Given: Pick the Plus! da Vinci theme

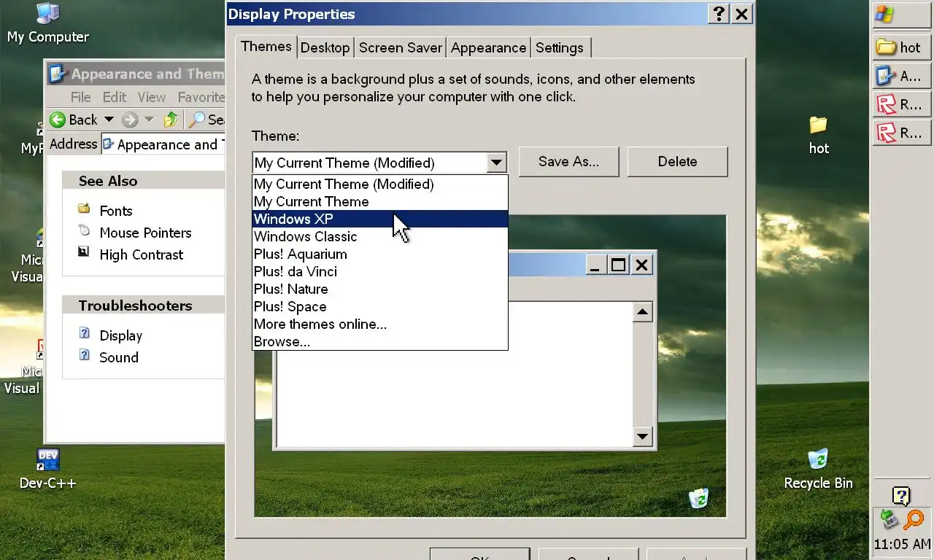Looking at the screenshot, I should pos(379,271).
